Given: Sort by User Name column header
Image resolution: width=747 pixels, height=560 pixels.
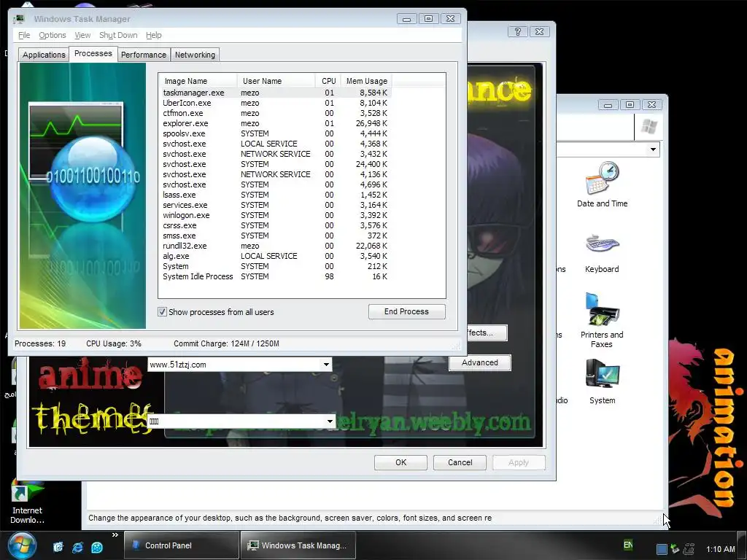Looking at the screenshot, I should [x=276, y=81].
